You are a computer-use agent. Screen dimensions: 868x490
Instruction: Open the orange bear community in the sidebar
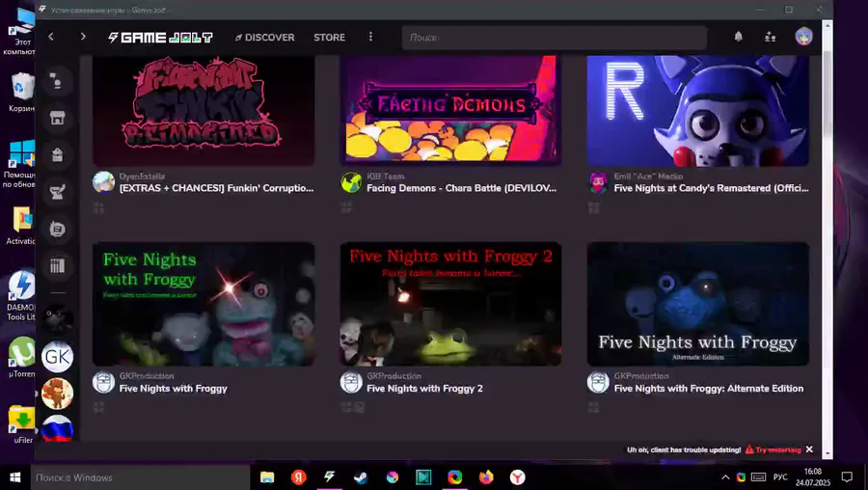pyautogui.click(x=57, y=394)
